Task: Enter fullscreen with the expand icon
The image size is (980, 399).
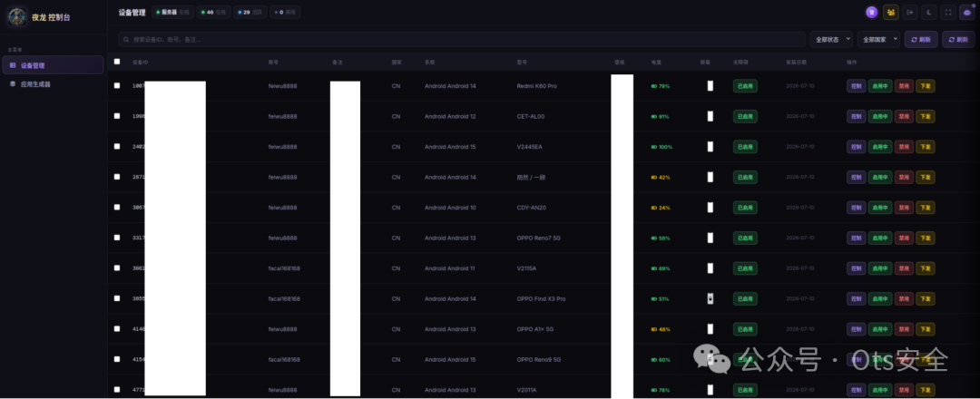Action: pyautogui.click(x=948, y=12)
